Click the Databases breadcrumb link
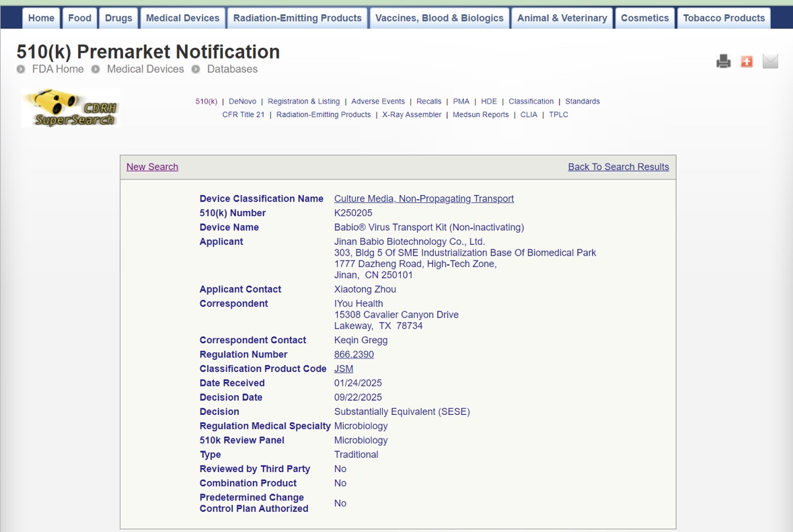Image resolution: width=793 pixels, height=532 pixels. coord(232,69)
